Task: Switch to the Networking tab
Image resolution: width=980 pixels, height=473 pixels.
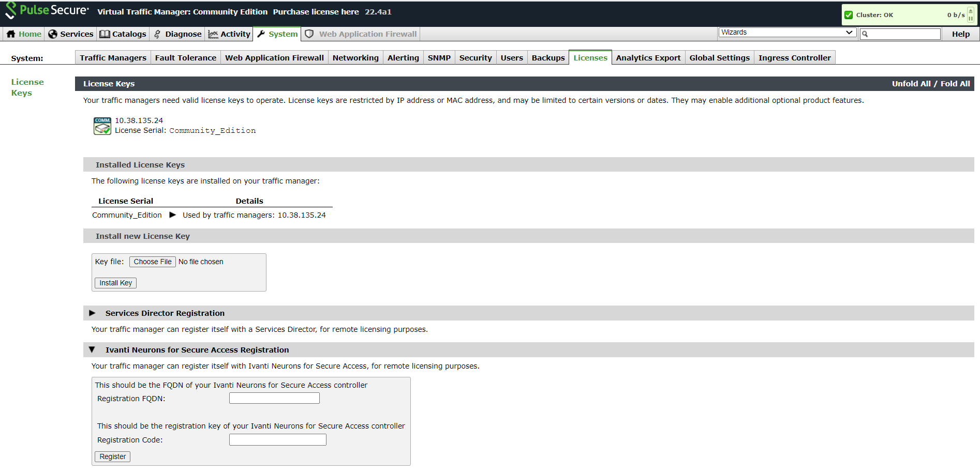Action: tap(355, 58)
